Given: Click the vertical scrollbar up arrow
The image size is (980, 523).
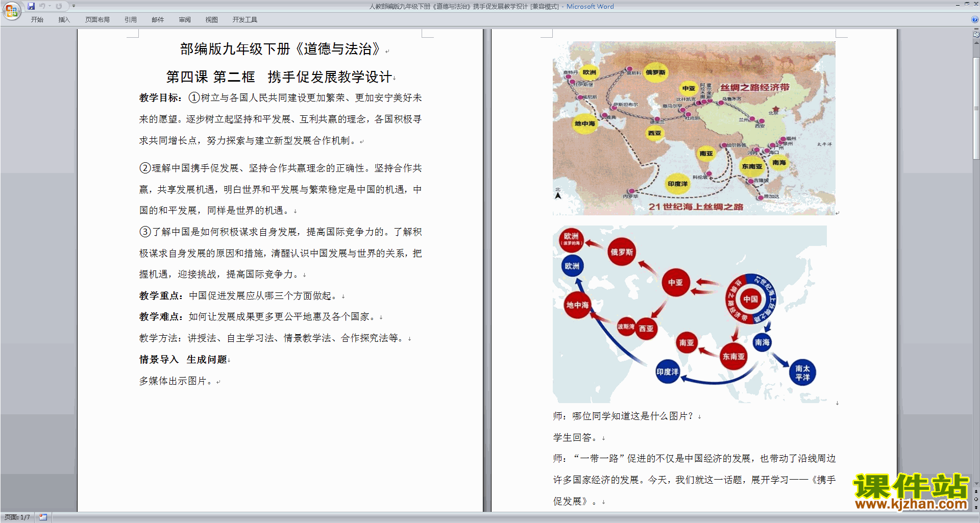Looking at the screenshot, I should 976,43.
